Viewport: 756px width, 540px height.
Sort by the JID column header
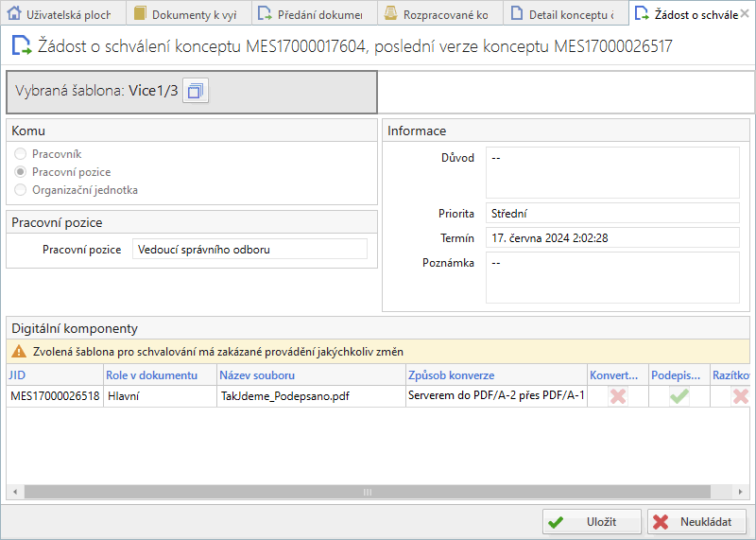pos(18,375)
